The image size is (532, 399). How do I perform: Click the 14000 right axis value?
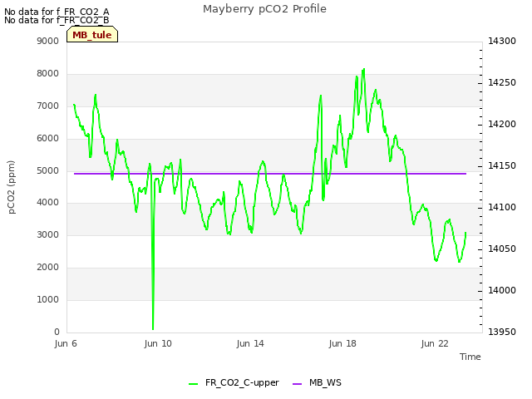pos(502,290)
